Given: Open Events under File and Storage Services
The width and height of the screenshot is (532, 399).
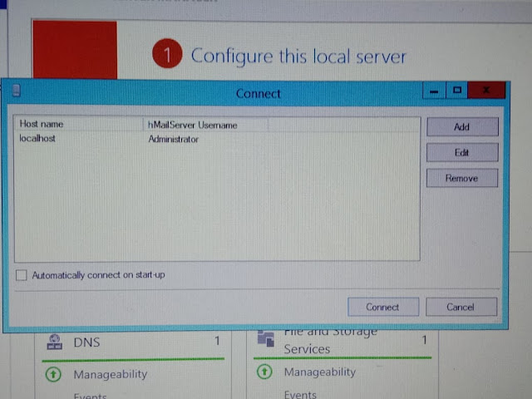Looking at the screenshot, I should pos(300,394).
